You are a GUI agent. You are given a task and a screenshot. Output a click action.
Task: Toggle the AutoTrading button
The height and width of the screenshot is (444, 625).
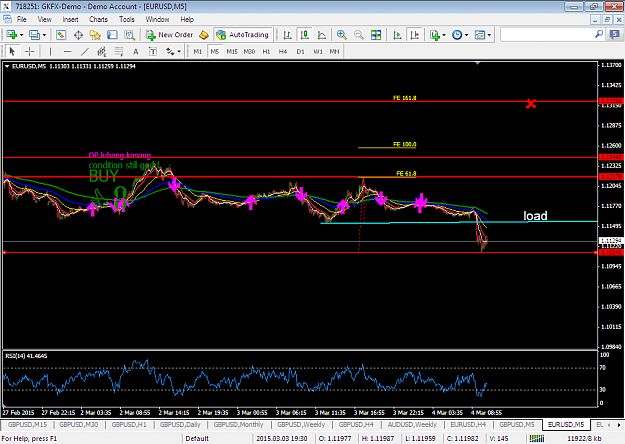tap(243, 35)
